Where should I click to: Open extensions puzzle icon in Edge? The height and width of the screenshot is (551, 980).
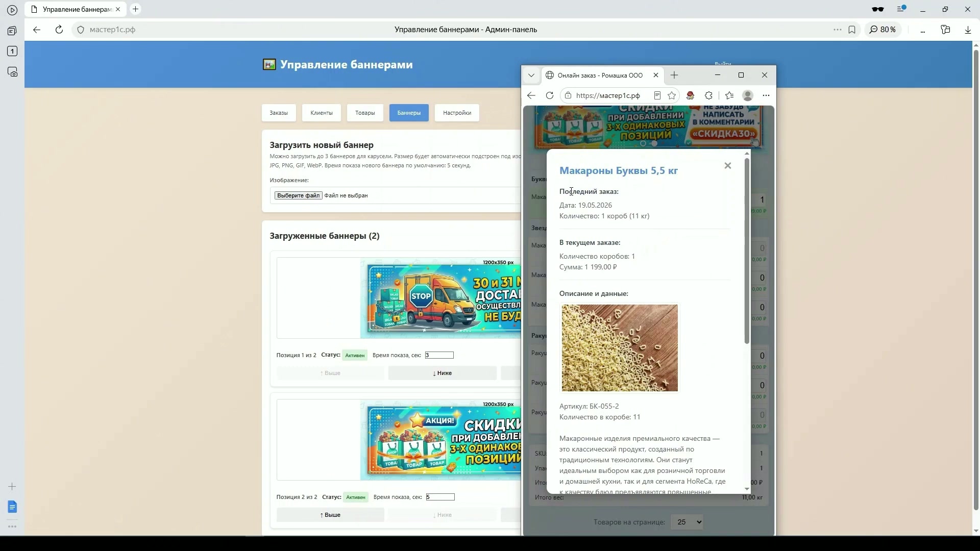[x=708, y=95]
